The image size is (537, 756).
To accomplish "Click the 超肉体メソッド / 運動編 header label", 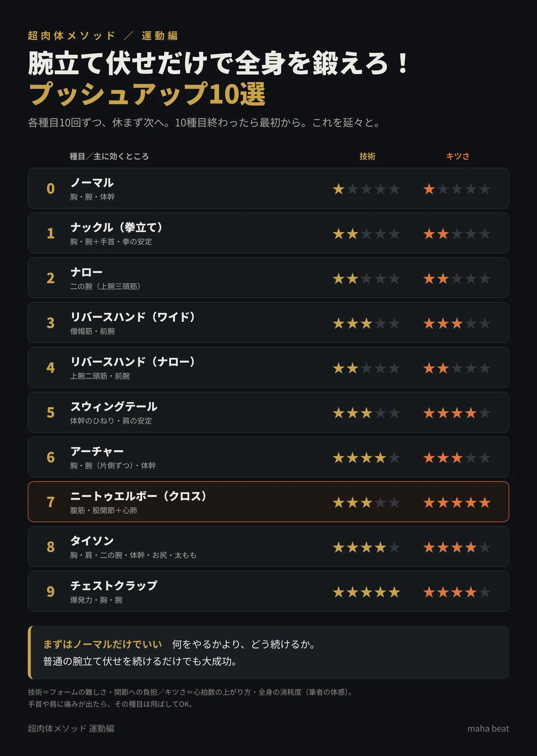I will point(103,36).
